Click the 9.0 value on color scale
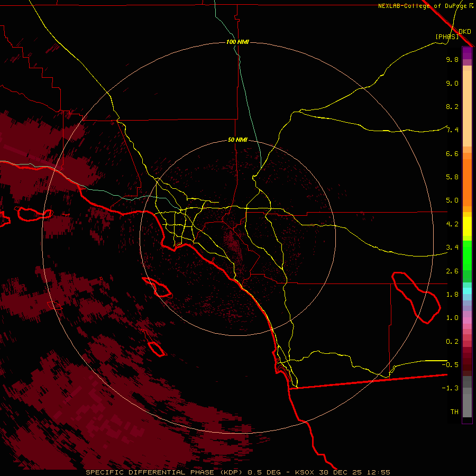 pyautogui.click(x=452, y=84)
